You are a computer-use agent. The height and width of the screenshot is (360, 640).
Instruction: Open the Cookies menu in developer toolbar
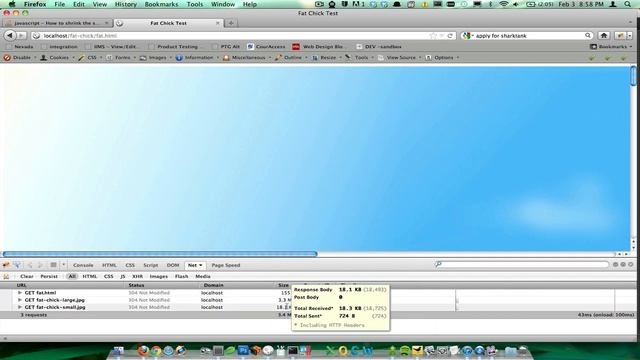(59, 58)
